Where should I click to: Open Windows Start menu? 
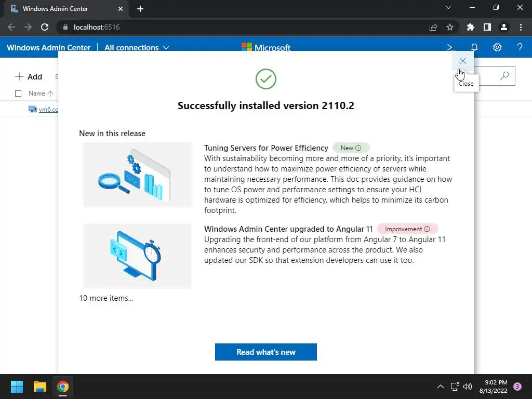click(17, 387)
